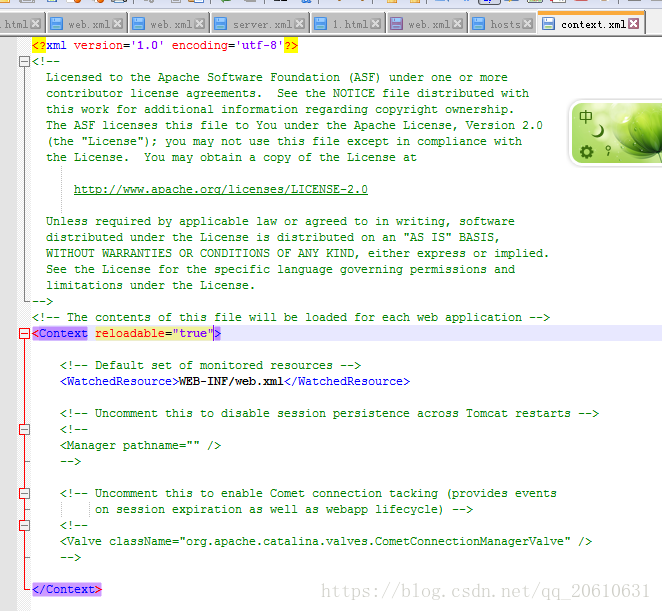
Task: Click the disk icon on hosts tab
Action: pyautogui.click(x=478, y=24)
